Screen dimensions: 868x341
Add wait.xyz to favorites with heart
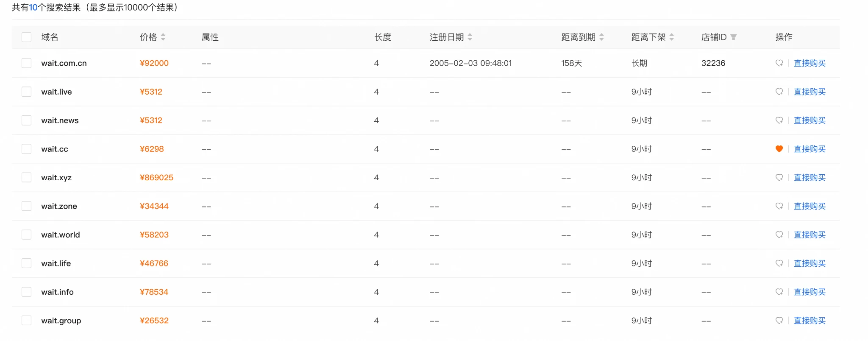tap(779, 177)
